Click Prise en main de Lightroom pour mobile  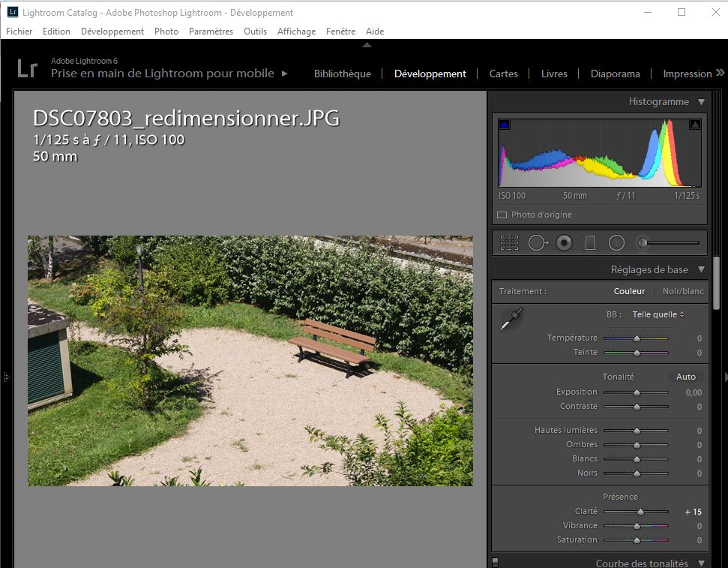(163, 73)
